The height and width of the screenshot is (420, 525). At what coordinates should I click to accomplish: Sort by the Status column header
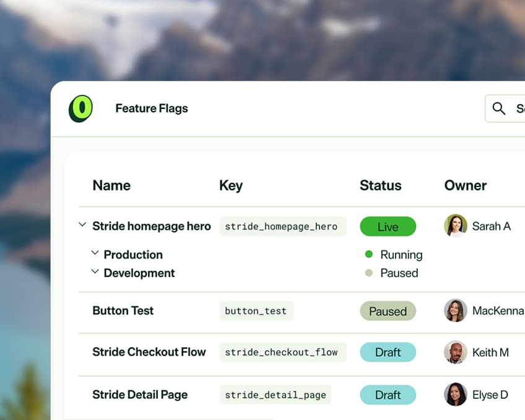pos(381,185)
